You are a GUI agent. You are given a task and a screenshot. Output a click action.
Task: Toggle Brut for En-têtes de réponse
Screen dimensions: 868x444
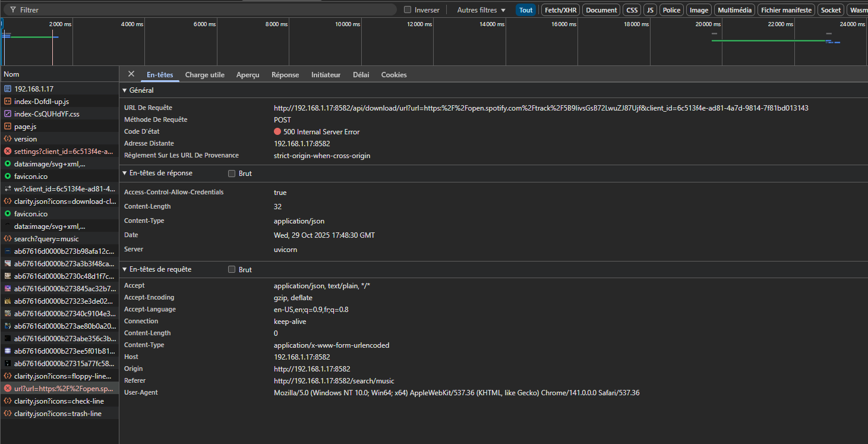pyautogui.click(x=232, y=174)
